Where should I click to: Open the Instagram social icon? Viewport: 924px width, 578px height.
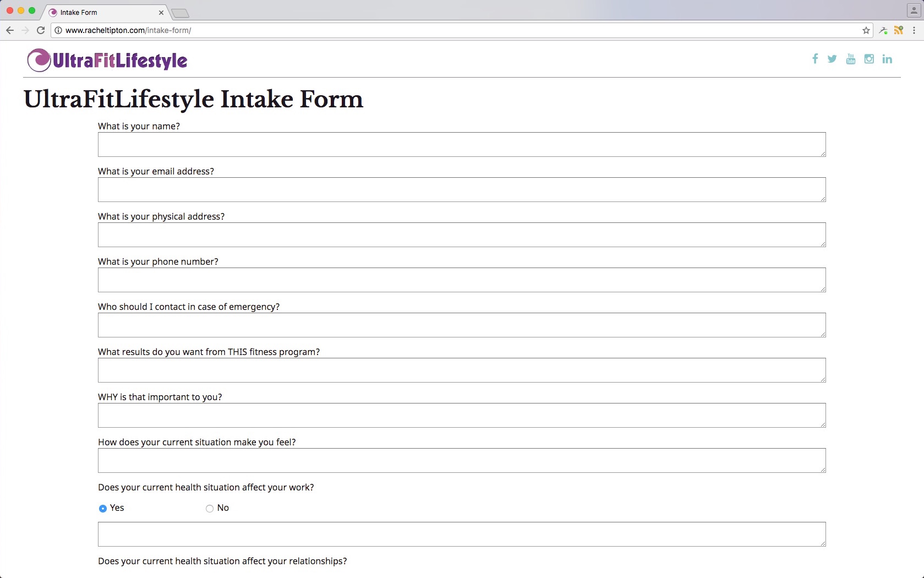[869, 59]
